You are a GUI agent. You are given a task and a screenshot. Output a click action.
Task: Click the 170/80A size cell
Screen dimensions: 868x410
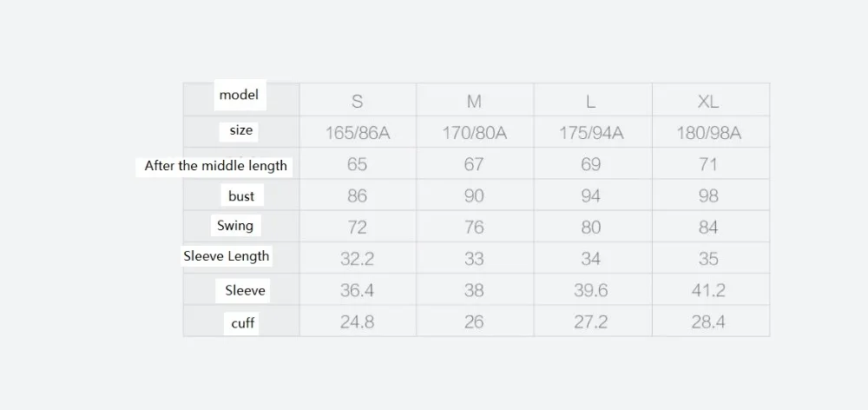coord(475,134)
